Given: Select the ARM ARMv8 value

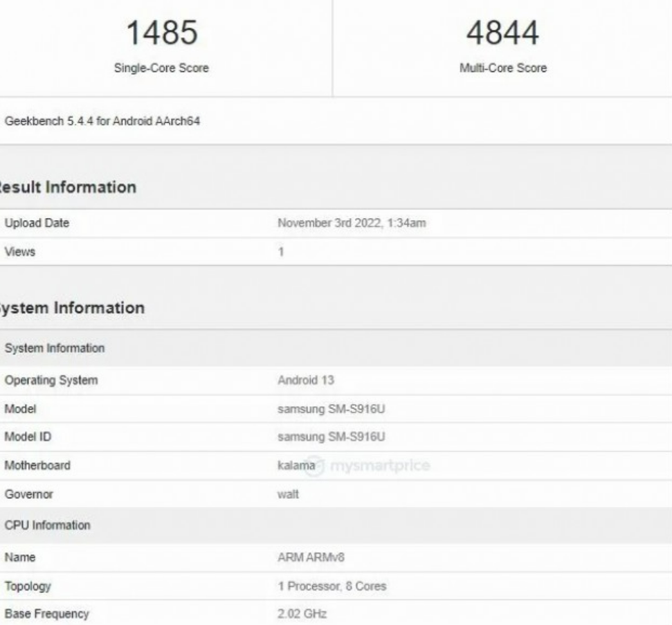Looking at the screenshot, I should [311, 557].
